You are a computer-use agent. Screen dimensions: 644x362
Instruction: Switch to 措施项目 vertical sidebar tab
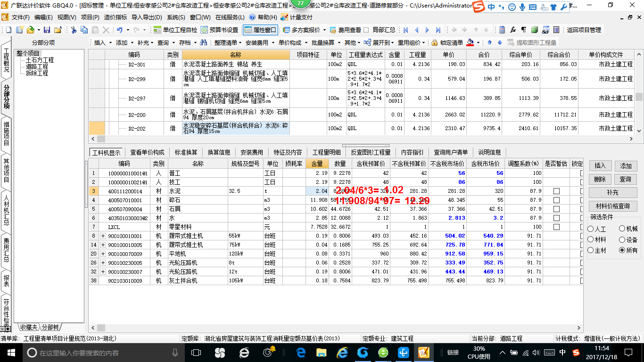pos(7,133)
